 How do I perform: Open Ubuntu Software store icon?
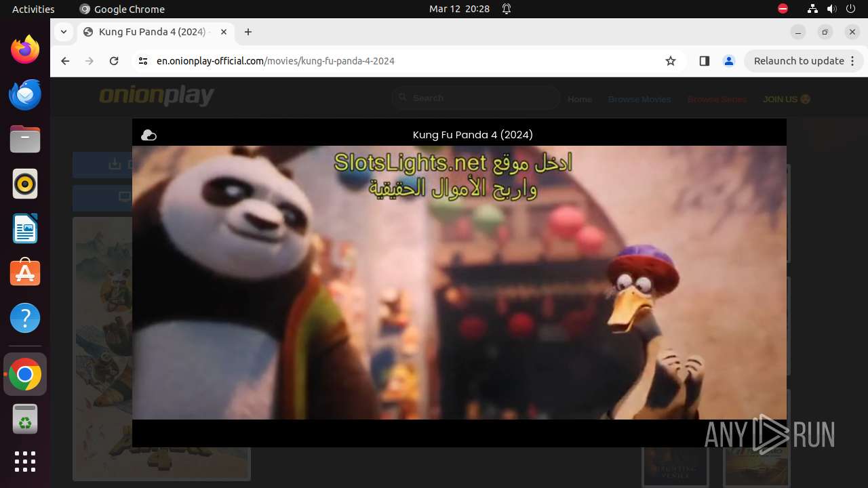[x=25, y=273]
